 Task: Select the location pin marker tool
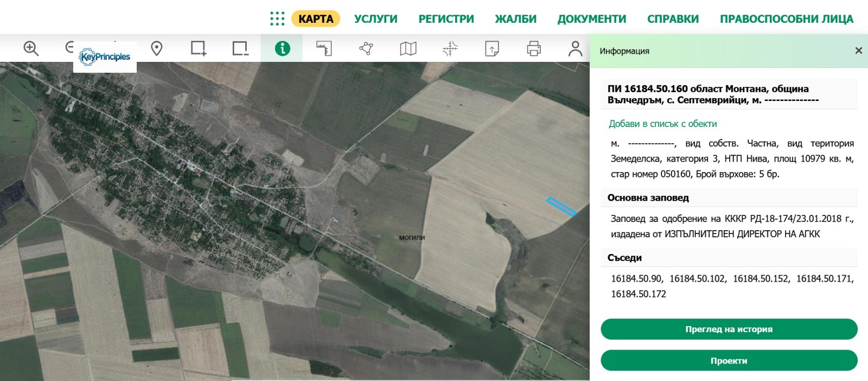[157, 48]
